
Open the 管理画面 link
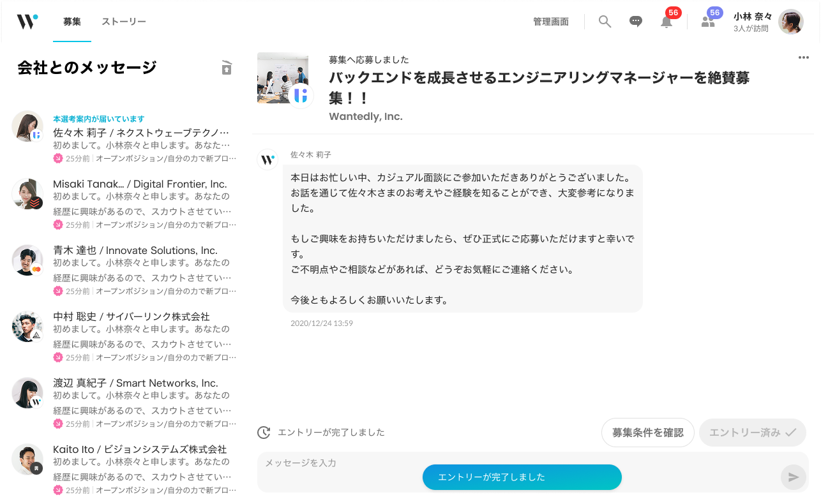tap(550, 20)
